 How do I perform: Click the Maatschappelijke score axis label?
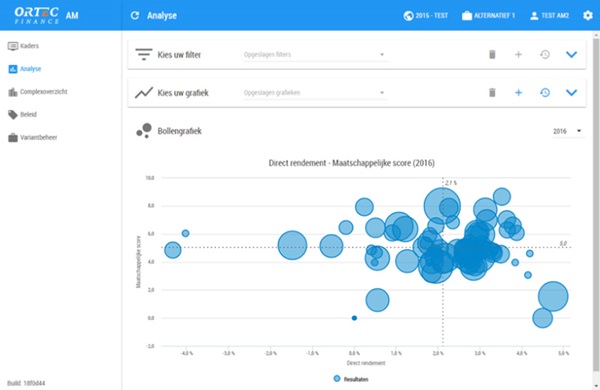pos(139,262)
